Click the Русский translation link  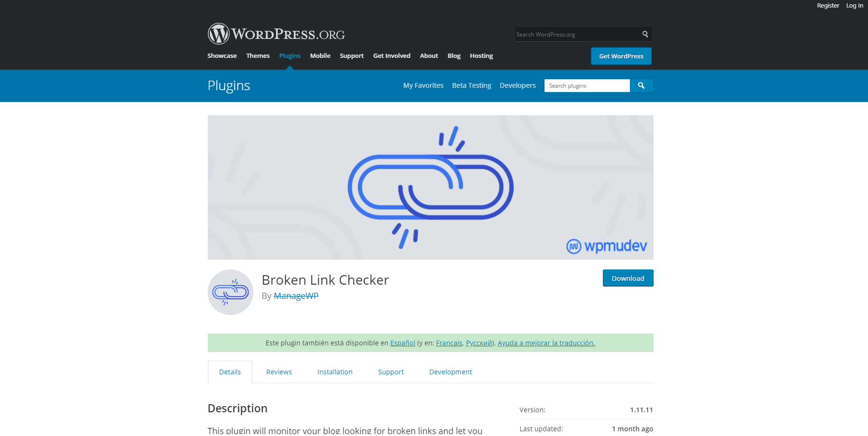pos(479,343)
